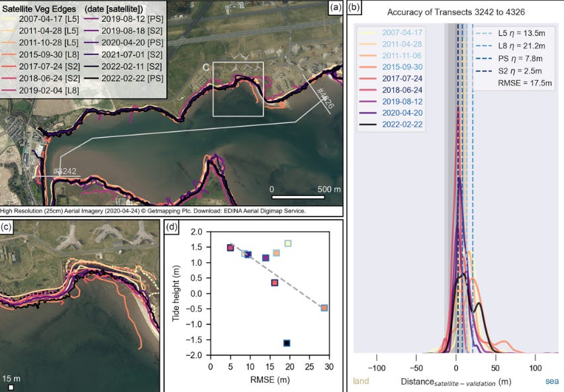Select the 2017-07-24 [S2] legend line

(8, 66)
